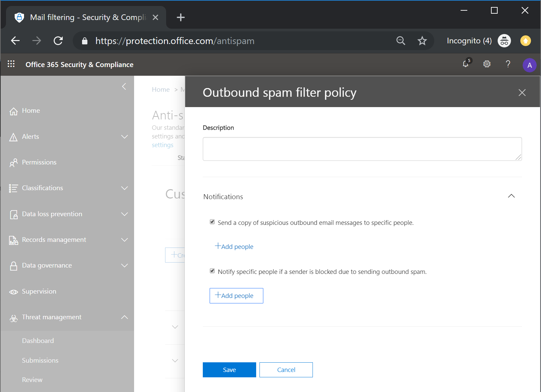
Task: Open a new browser tab
Action: tap(180, 17)
